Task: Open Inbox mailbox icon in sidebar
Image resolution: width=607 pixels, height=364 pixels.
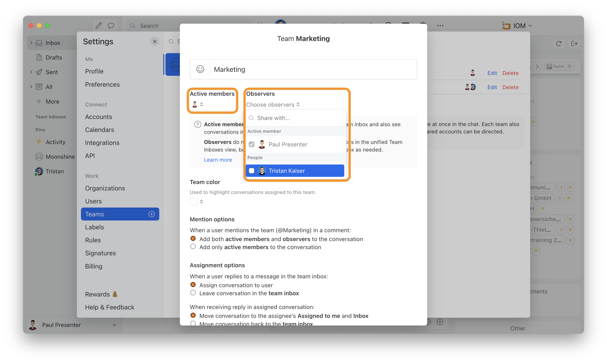Action: 39,43
